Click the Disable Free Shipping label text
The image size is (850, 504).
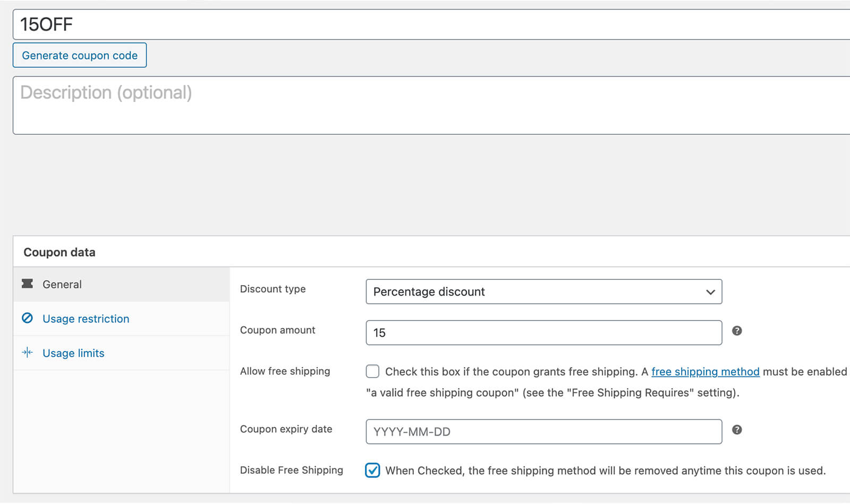(x=291, y=471)
